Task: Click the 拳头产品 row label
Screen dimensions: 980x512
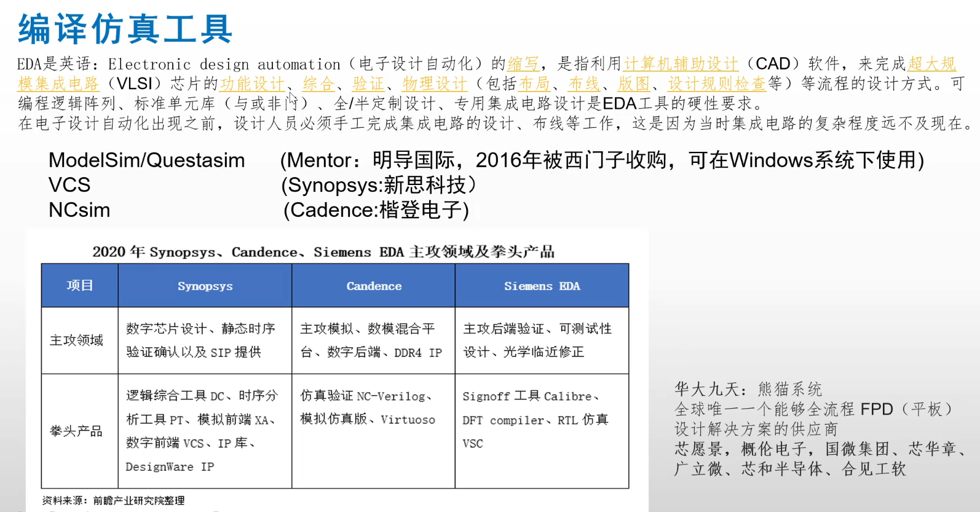Action: click(x=76, y=431)
